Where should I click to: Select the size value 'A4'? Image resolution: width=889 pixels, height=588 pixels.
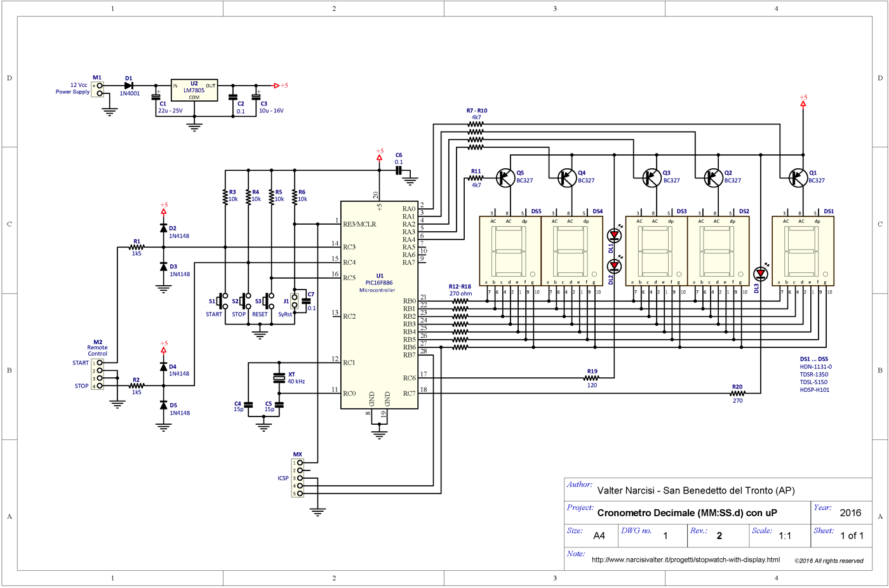pyautogui.click(x=599, y=536)
